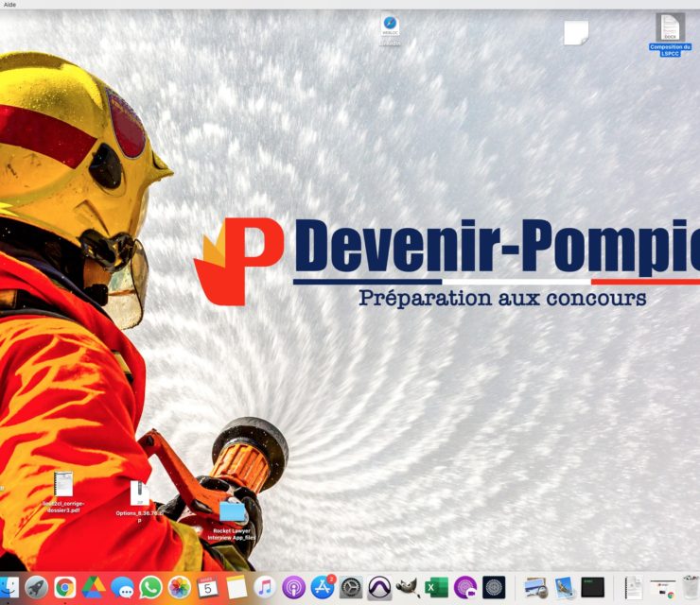Open WhatsApp from the dock
This screenshot has width=700, height=605.
[150, 587]
